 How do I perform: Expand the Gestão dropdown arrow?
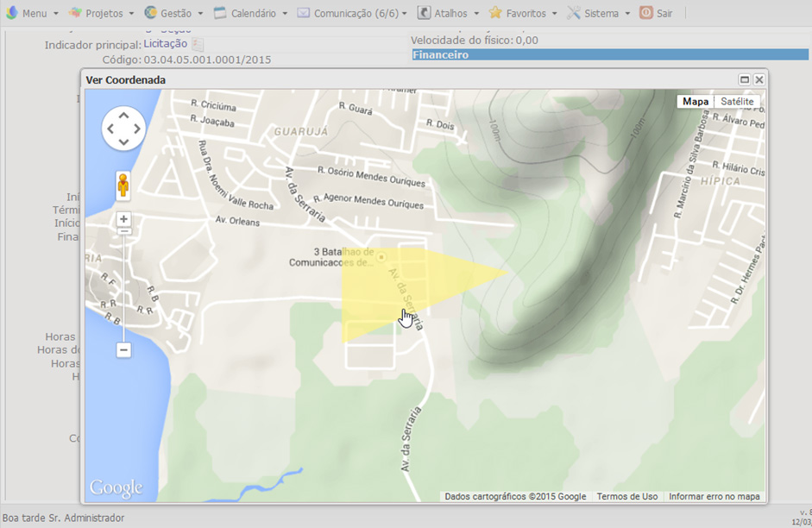tap(200, 14)
